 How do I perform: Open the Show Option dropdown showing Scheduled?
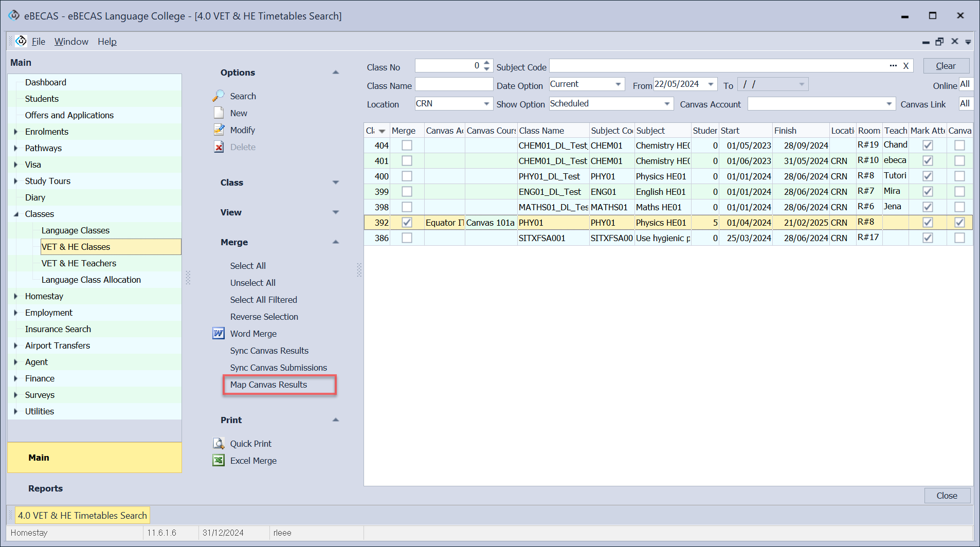(x=666, y=104)
